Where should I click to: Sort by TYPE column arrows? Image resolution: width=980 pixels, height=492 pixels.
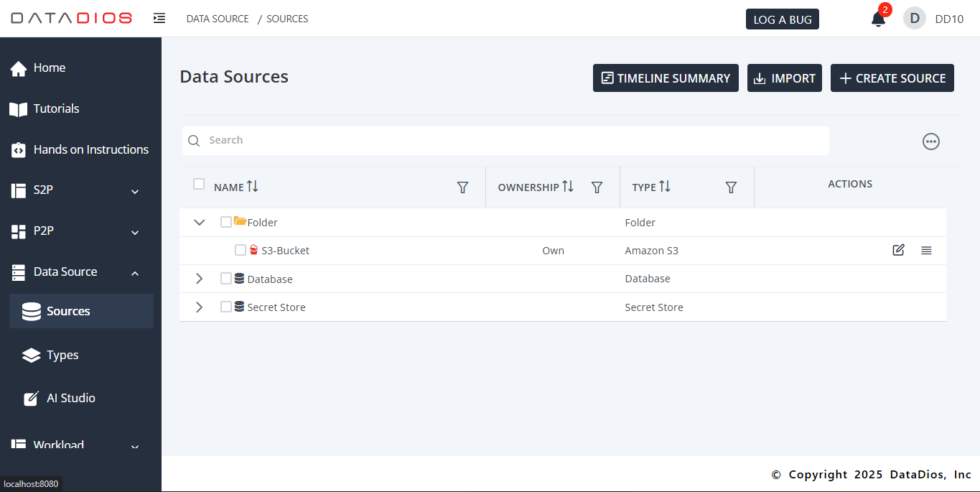click(x=665, y=187)
